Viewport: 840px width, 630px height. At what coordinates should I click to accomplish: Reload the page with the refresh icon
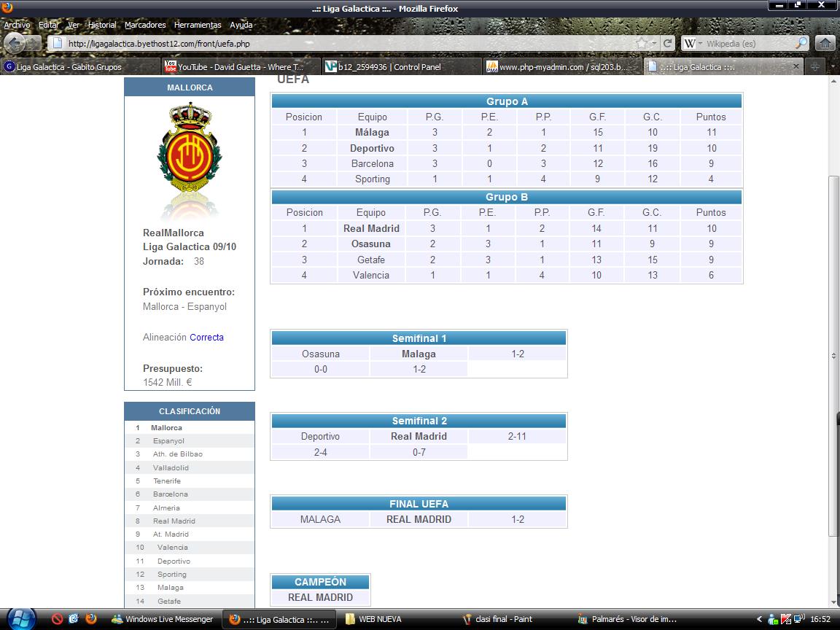[x=667, y=44]
